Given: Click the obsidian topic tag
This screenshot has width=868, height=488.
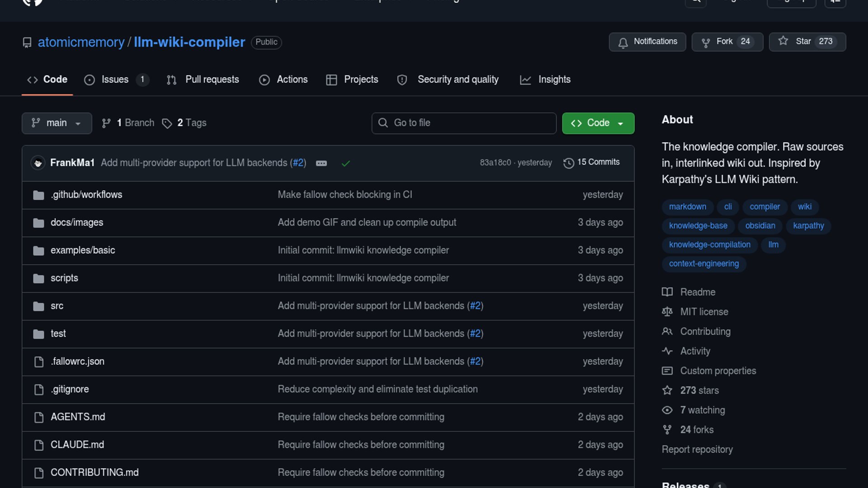Looking at the screenshot, I should pos(760,225).
